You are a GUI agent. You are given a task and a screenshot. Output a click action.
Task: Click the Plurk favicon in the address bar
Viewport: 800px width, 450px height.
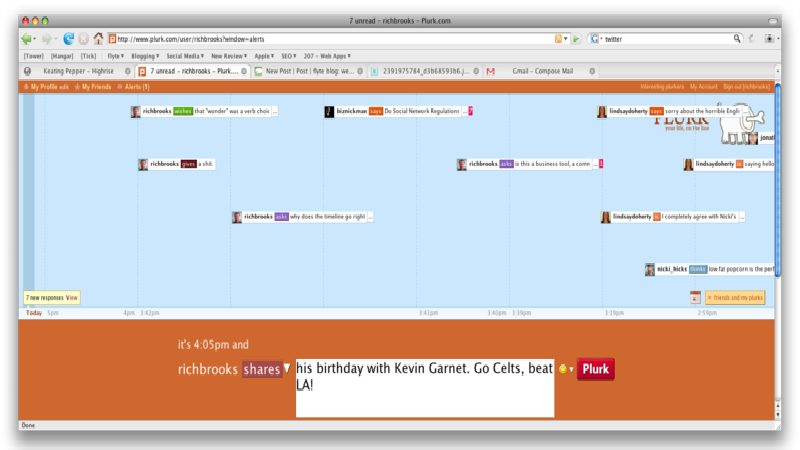pyautogui.click(x=112, y=39)
